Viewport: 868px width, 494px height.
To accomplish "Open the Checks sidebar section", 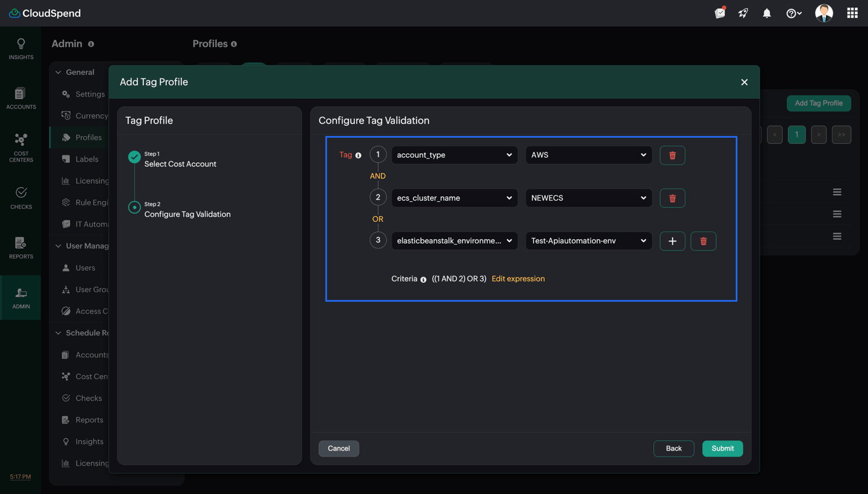I will point(21,198).
